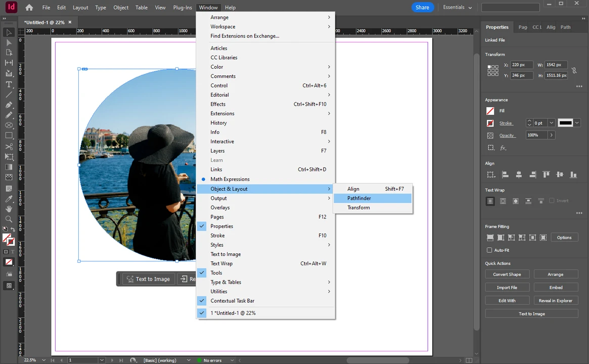Click the X position input field

(521, 65)
